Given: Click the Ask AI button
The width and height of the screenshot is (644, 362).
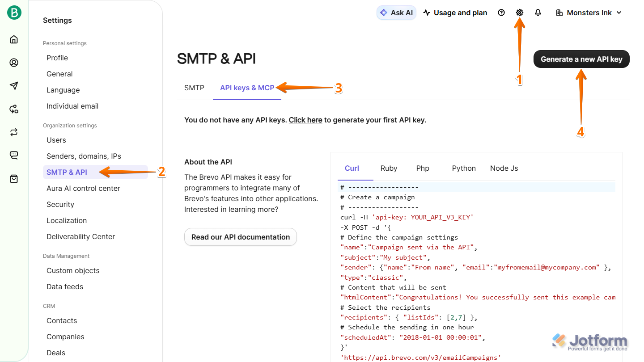Looking at the screenshot, I should pyautogui.click(x=396, y=13).
